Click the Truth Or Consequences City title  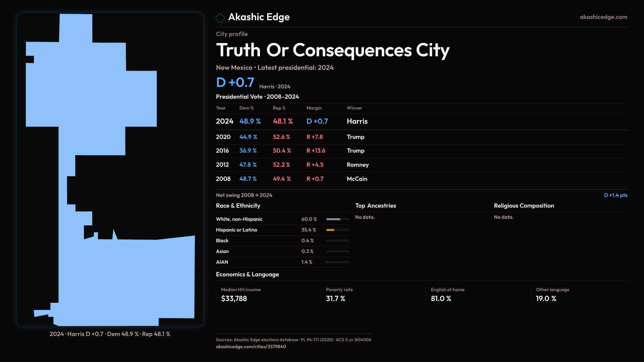332,50
